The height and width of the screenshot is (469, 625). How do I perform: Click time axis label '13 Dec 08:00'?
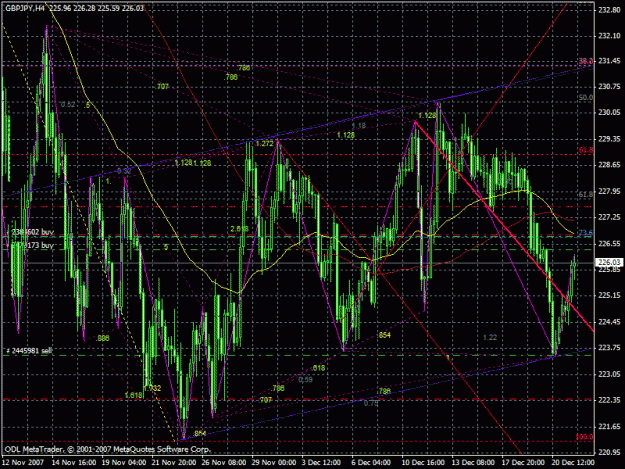(x=473, y=463)
